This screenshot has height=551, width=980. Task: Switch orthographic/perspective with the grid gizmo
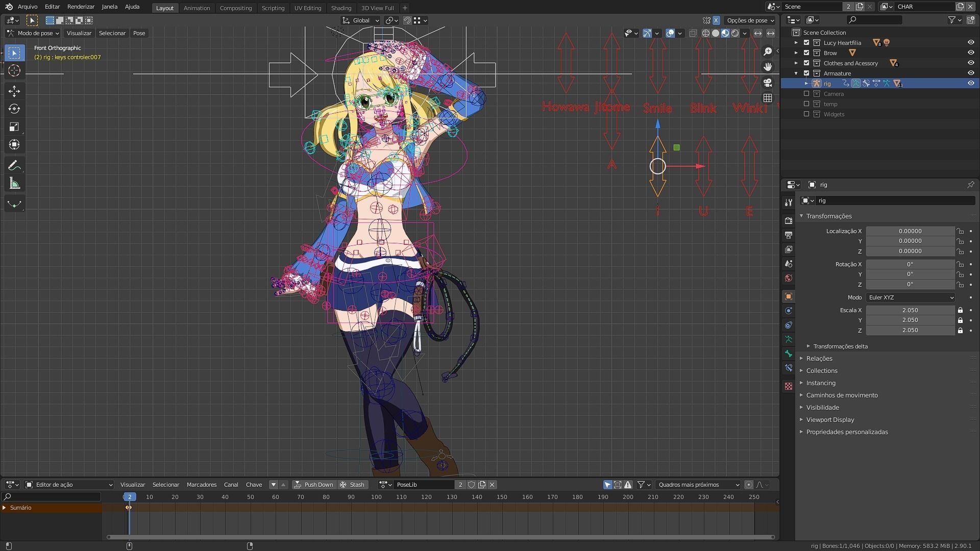point(768,98)
